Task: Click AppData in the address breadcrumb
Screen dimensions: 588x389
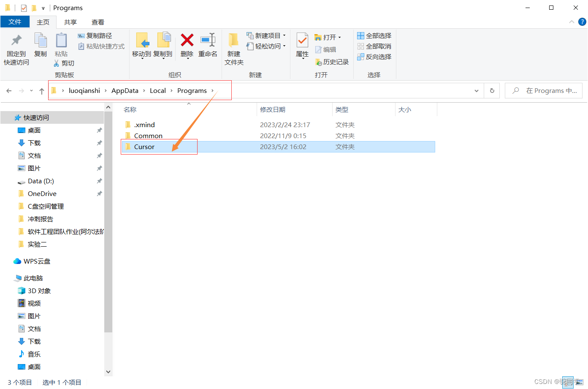Action: point(125,91)
